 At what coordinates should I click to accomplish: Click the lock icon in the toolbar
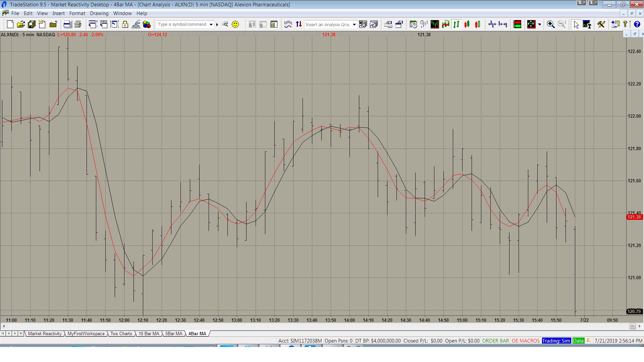click(125, 24)
